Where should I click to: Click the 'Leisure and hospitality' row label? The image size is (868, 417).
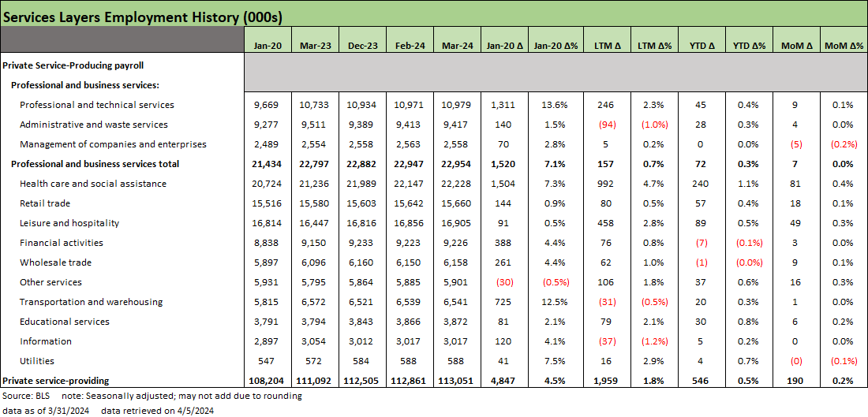point(69,223)
